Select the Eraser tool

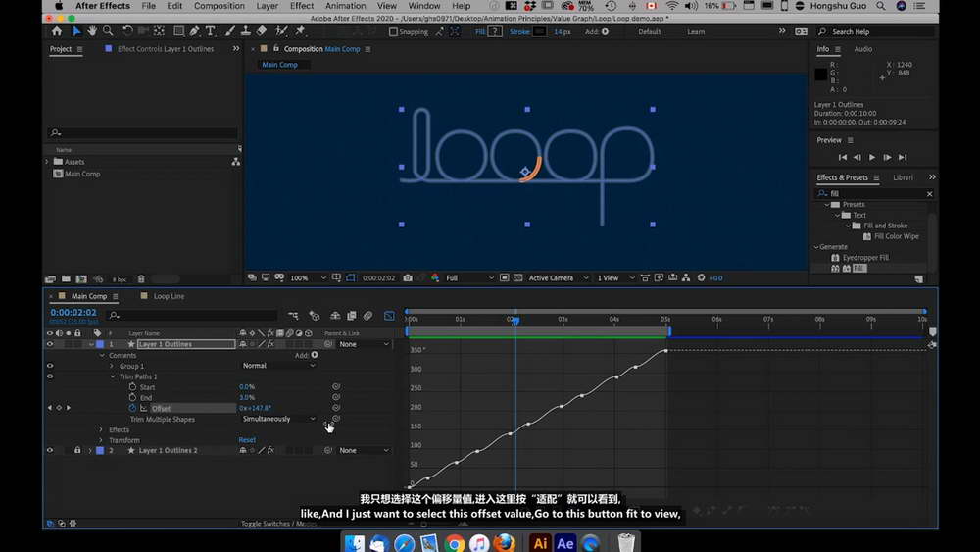pyautogui.click(x=262, y=31)
